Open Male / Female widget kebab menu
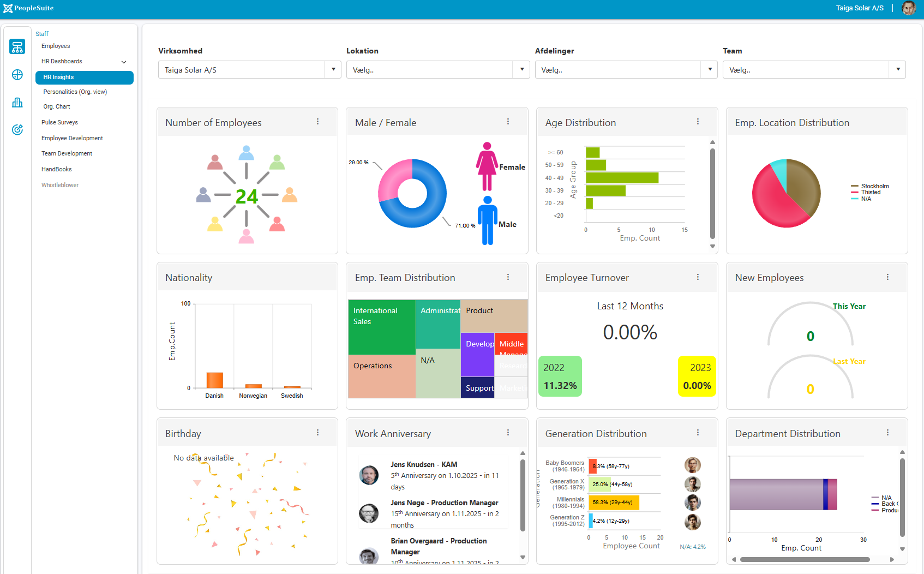924x574 pixels. pos(508,122)
